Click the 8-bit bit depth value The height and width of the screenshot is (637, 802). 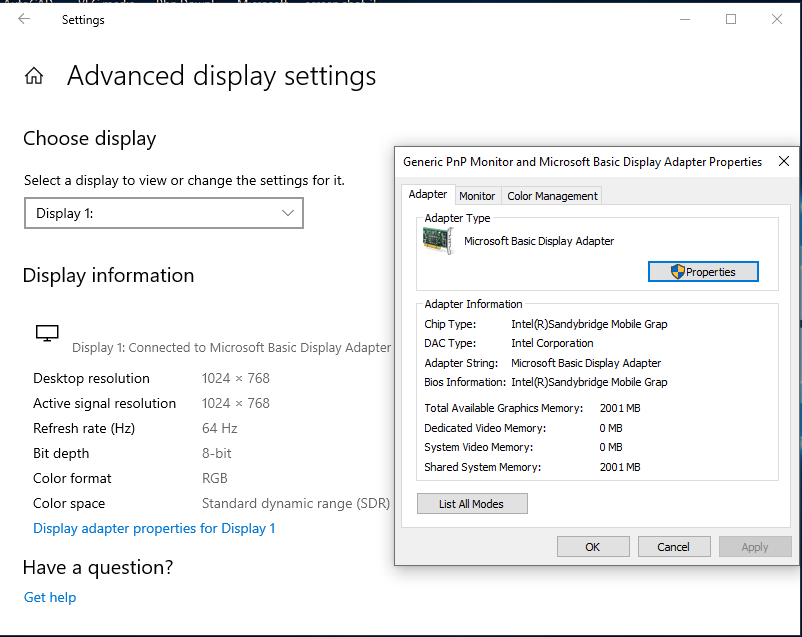[x=217, y=453]
